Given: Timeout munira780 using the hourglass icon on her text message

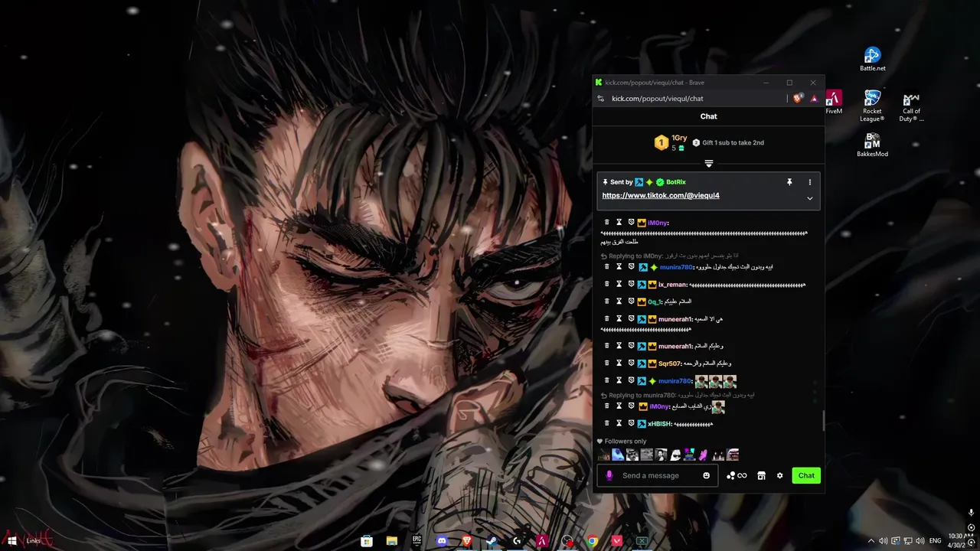Looking at the screenshot, I should pos(619,267).
